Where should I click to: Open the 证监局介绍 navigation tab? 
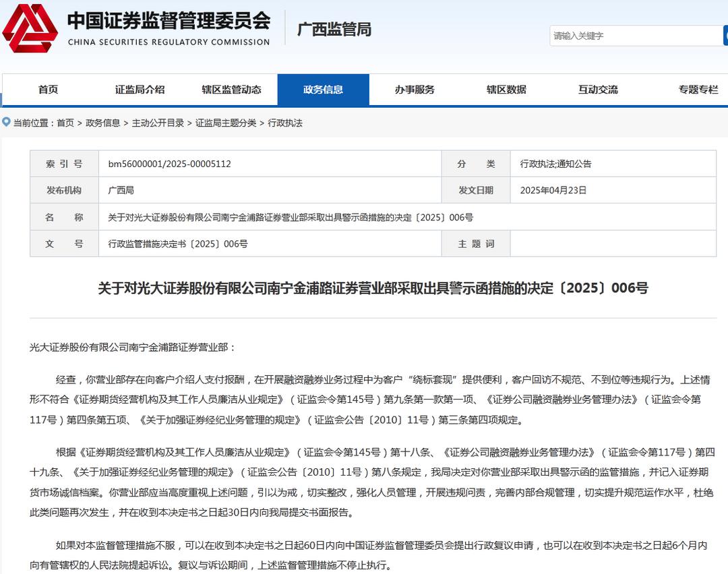[140, 90]
